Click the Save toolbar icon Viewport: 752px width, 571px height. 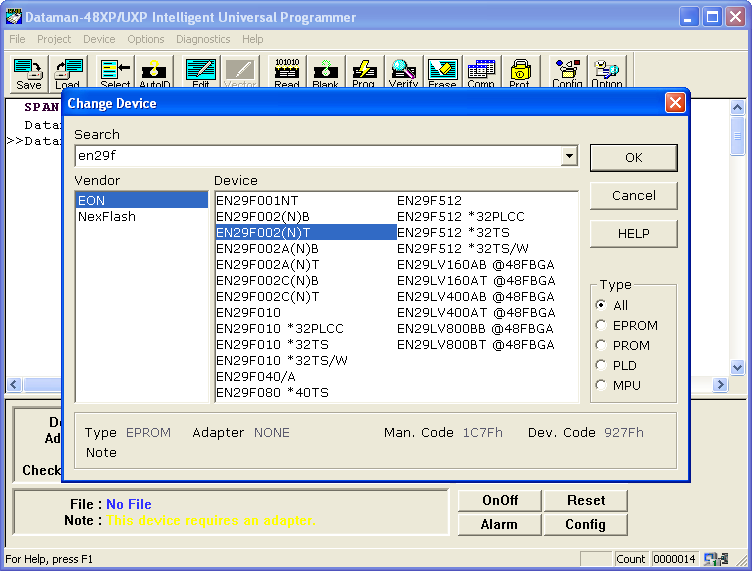pos(29,73)
